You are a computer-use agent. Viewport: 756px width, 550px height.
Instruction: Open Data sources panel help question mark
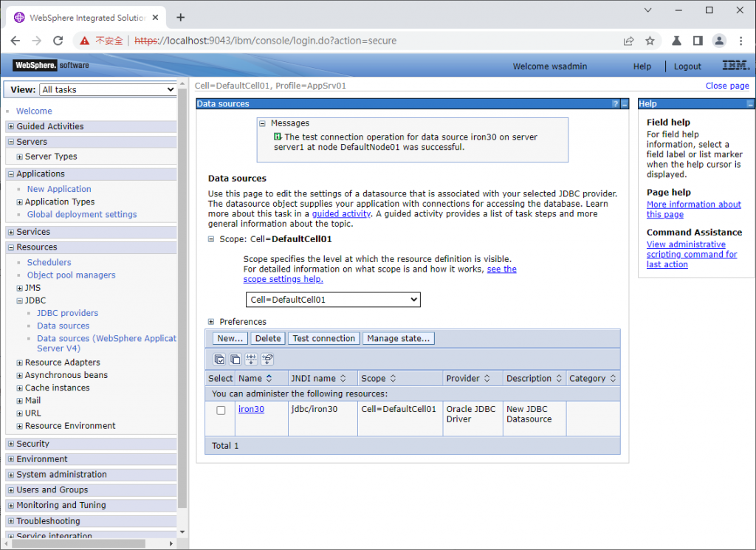615,103
